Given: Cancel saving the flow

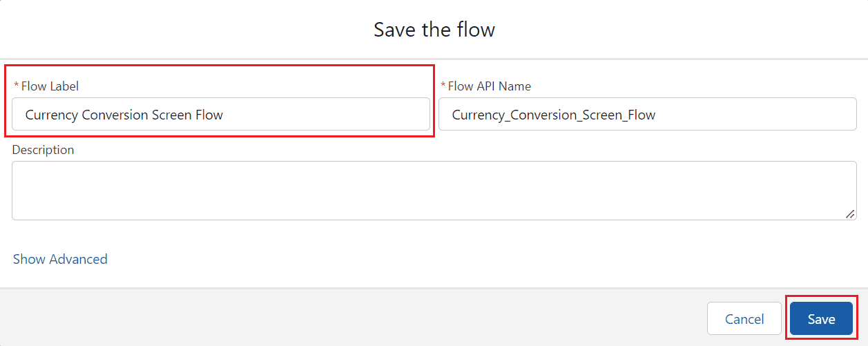Looking at the screenshot, I should pyautogui.click(x=744, y=318).
